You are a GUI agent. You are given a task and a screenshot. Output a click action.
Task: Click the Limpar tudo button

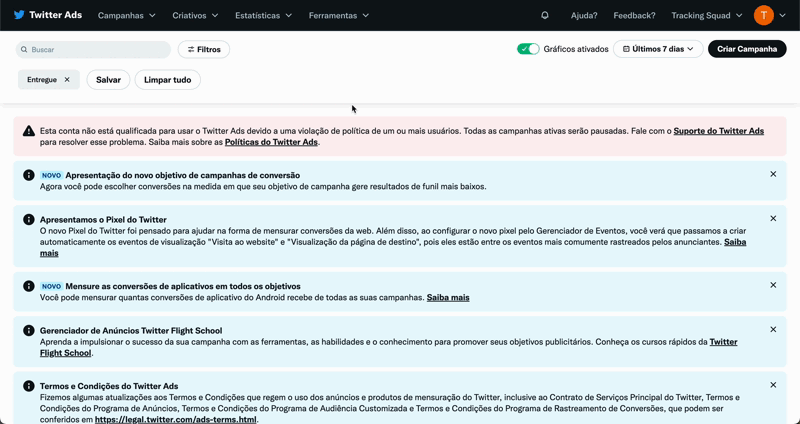(167, 80)
